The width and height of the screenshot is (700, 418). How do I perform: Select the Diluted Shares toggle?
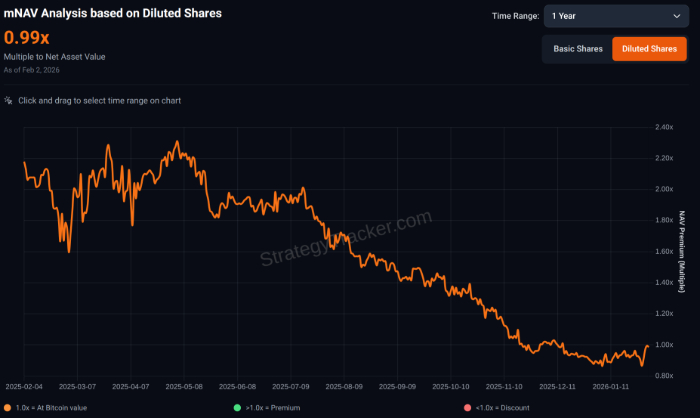pyautogui.click(x=649, y=49)
